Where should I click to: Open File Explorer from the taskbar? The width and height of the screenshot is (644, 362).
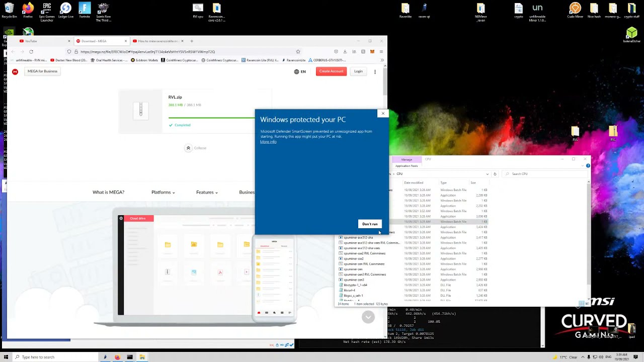(142, 357)
